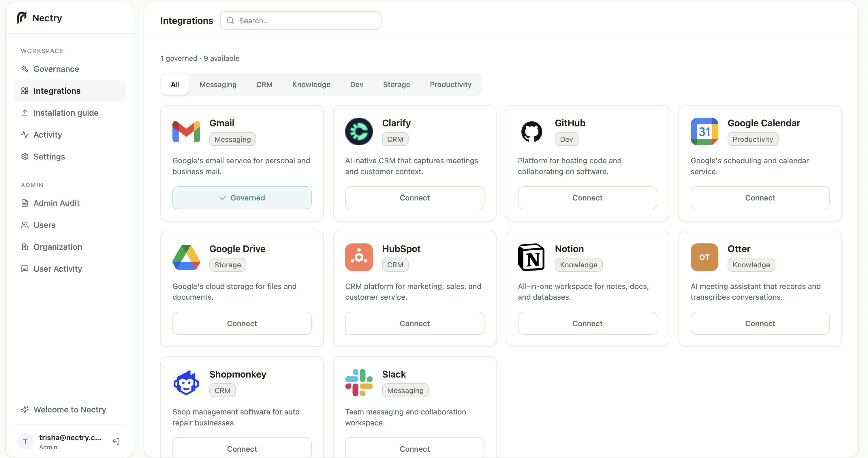Connect the Otter integration

click(x=760, y=323)
